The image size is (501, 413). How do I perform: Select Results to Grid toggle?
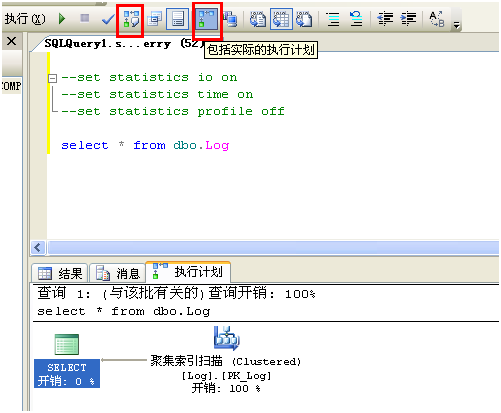[x=281, y=19]
